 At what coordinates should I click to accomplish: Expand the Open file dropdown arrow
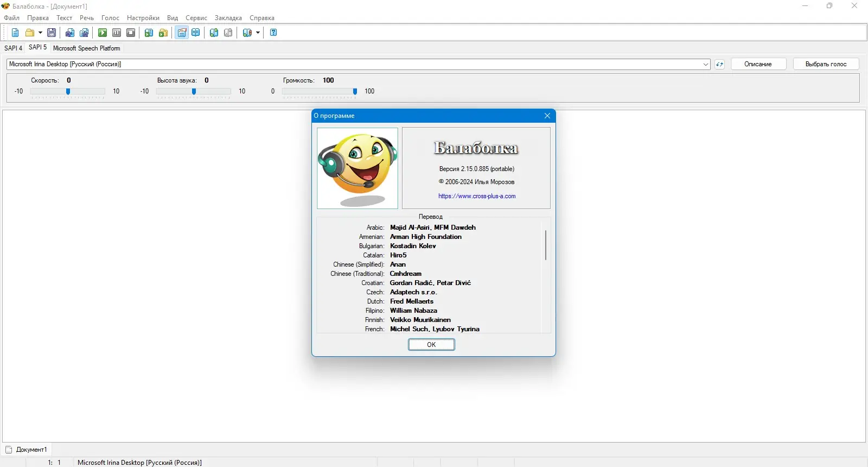point(40,33)
